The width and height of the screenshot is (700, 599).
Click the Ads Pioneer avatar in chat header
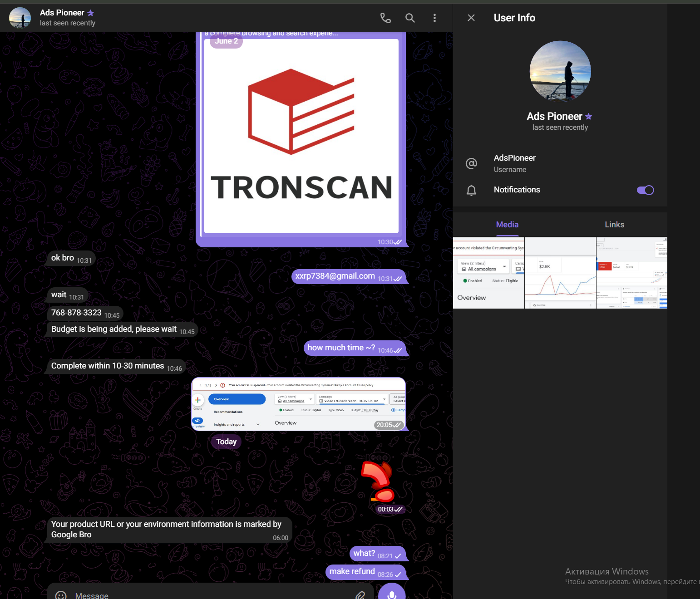(x=20, y=18)
